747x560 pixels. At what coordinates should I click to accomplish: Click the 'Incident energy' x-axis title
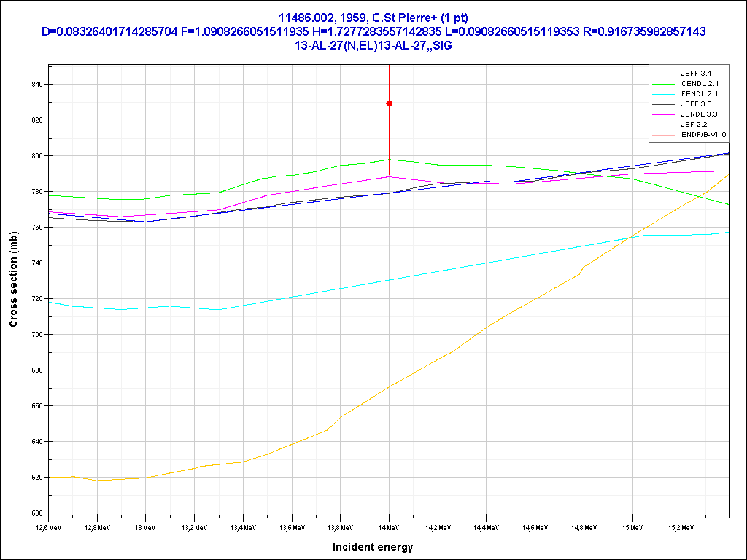point(373,547)
